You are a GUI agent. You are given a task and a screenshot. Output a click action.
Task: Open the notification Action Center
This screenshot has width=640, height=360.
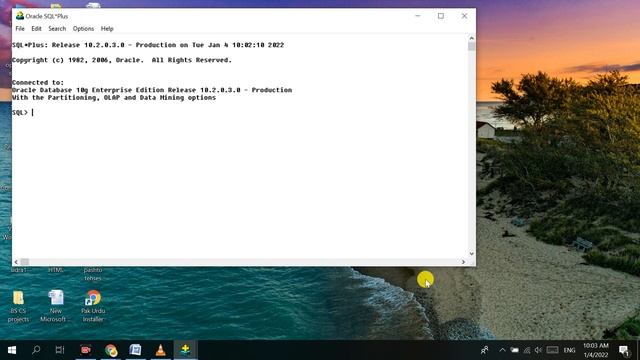pyautogui.click(x=624, y=350)
